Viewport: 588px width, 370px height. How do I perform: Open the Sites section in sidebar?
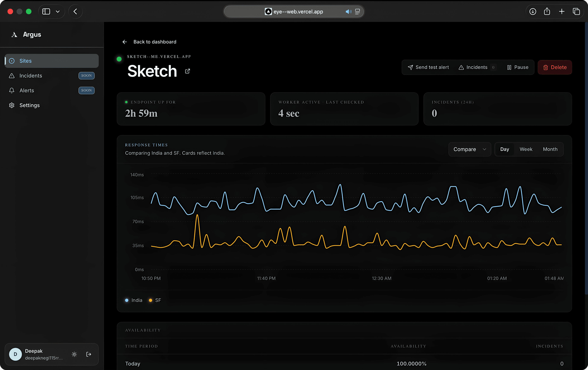coord(52,61)
